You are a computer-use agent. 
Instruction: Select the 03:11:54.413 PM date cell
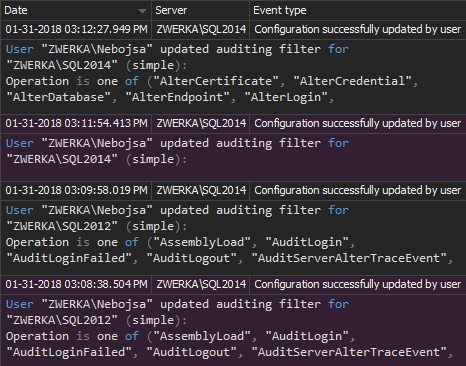tap(76, 124)
